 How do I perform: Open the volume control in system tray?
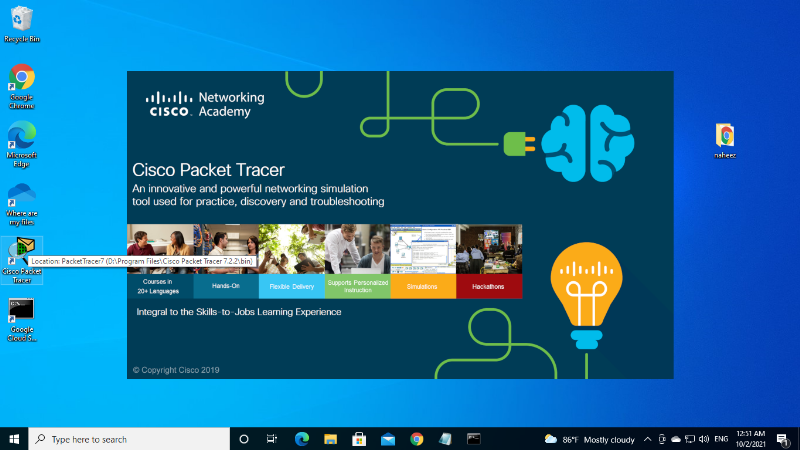pos(705,438)
